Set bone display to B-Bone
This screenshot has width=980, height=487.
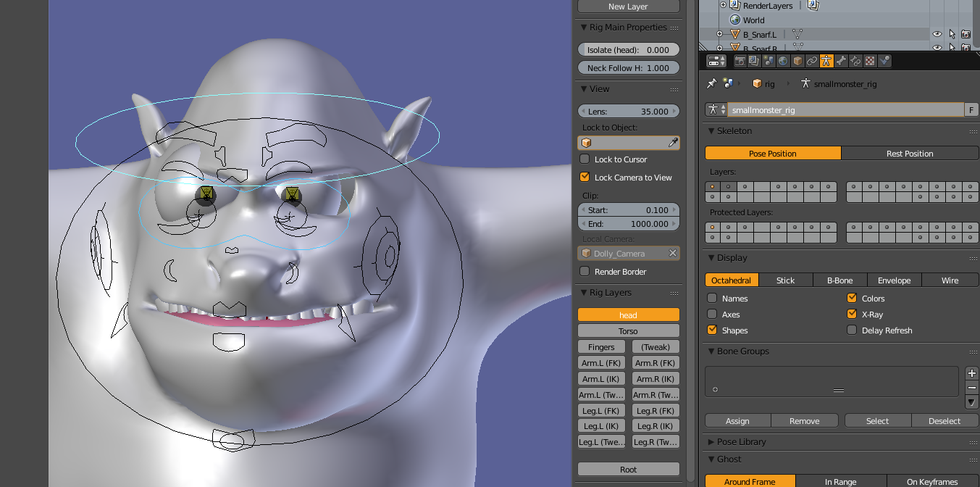840,280
